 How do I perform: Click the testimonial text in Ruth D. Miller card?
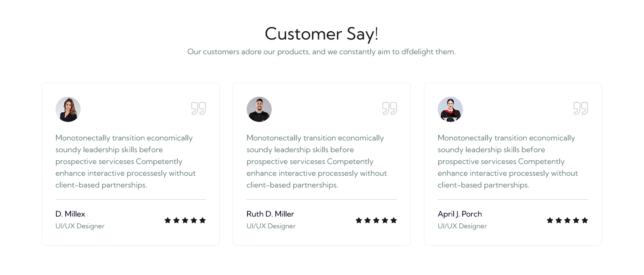tap(317, 161)
